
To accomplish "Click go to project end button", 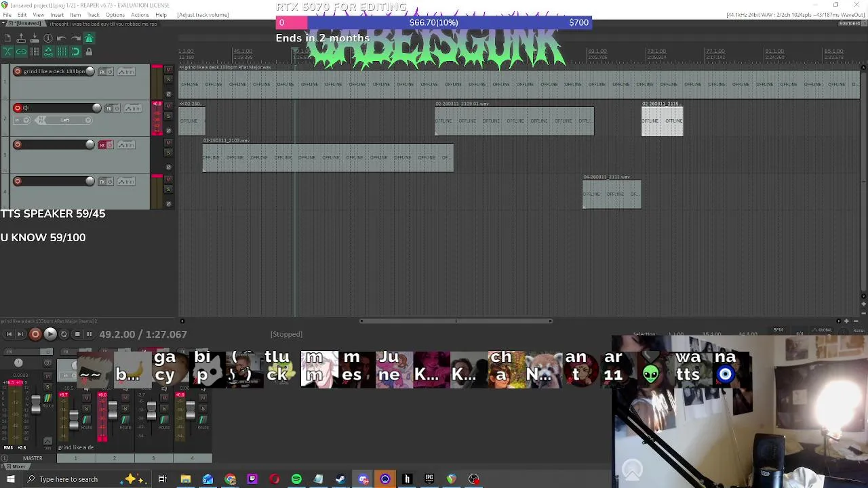I will click(20, 334).
